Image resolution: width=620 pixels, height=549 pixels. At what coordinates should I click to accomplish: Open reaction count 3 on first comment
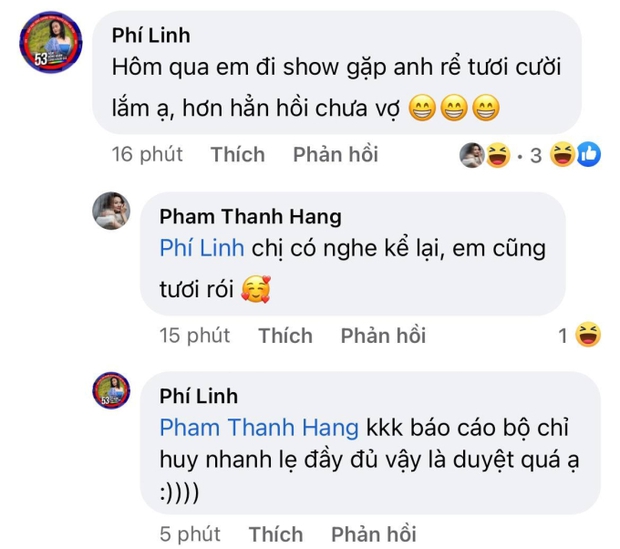point(536,155)
